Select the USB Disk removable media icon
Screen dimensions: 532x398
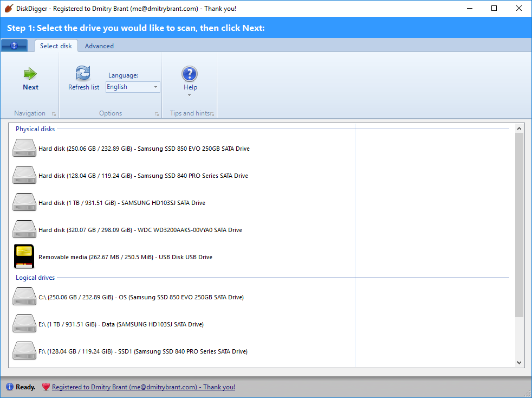coord(24,257)
